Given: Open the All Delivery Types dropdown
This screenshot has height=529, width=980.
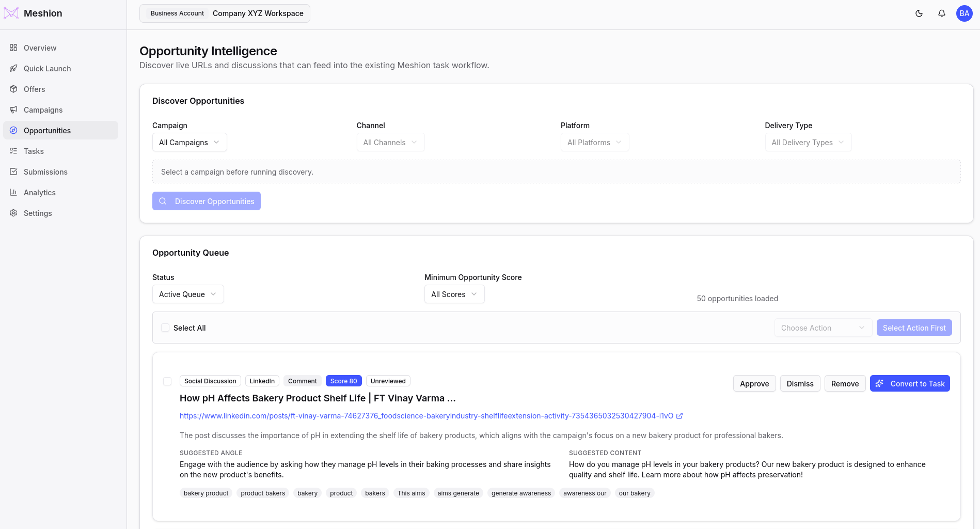Looking at the screenshot, I should (808, 142).
